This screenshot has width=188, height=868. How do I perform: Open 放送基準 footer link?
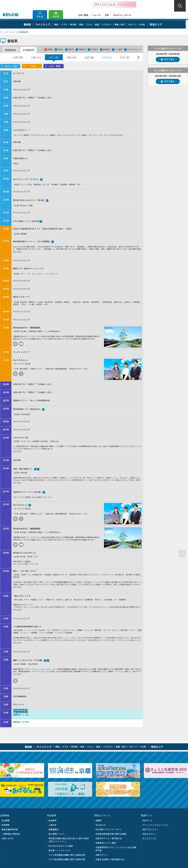(52, 821)
